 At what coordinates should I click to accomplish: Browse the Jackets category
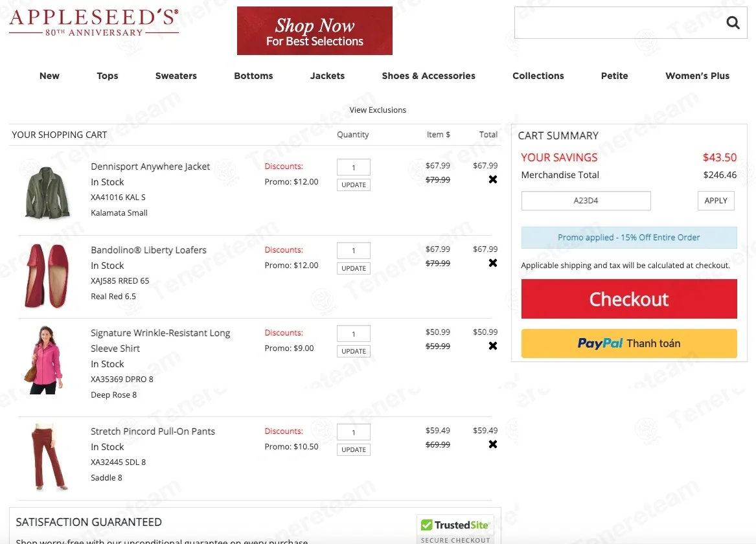327,76
